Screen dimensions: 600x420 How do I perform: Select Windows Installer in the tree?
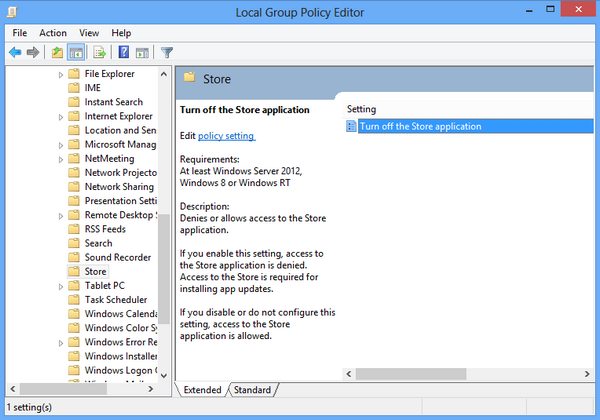121,356
